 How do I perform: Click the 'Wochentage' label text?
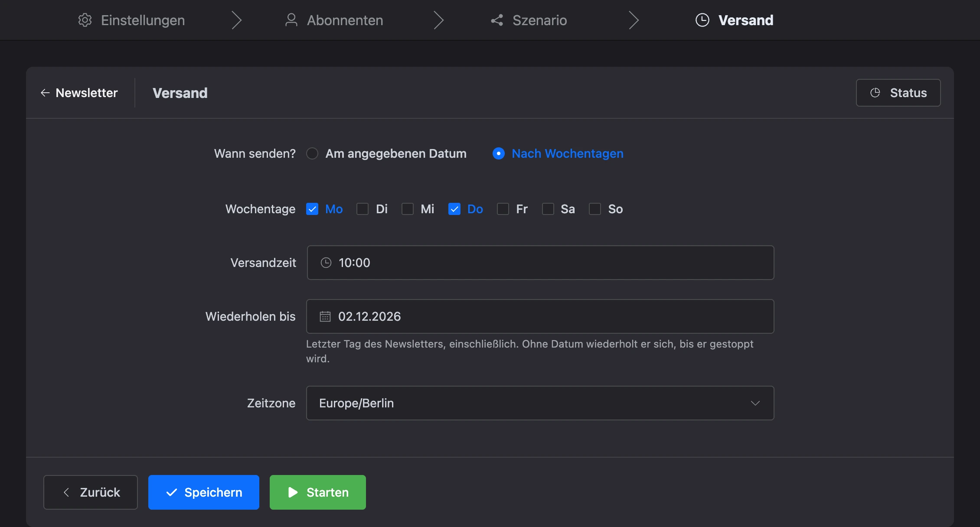click(260, 209)
